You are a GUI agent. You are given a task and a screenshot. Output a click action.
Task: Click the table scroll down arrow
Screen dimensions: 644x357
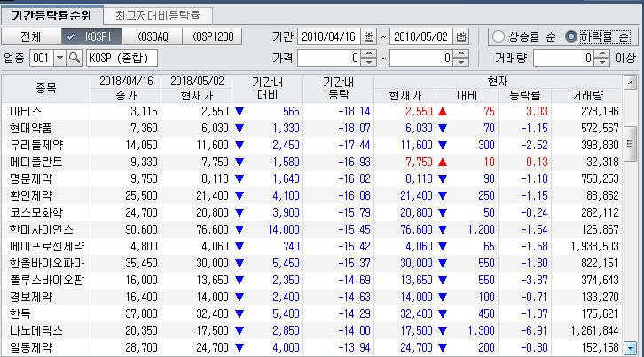(x=630, y=347)
